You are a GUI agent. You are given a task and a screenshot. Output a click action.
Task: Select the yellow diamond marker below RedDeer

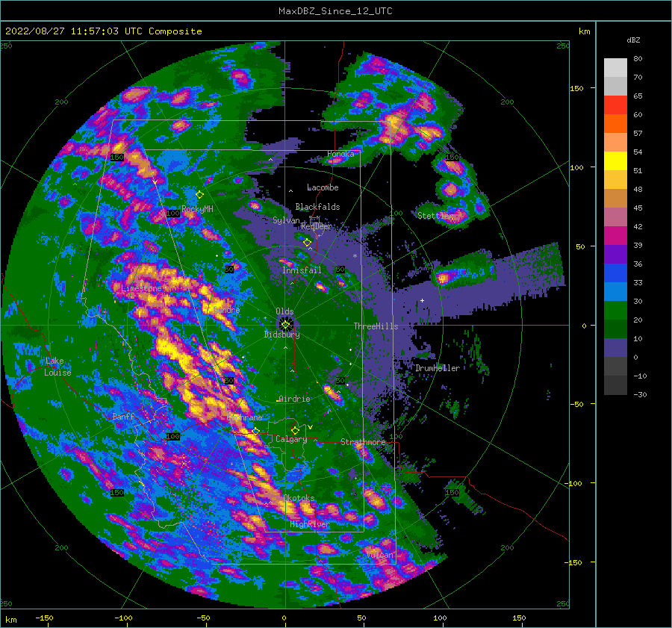click(308, 243)
